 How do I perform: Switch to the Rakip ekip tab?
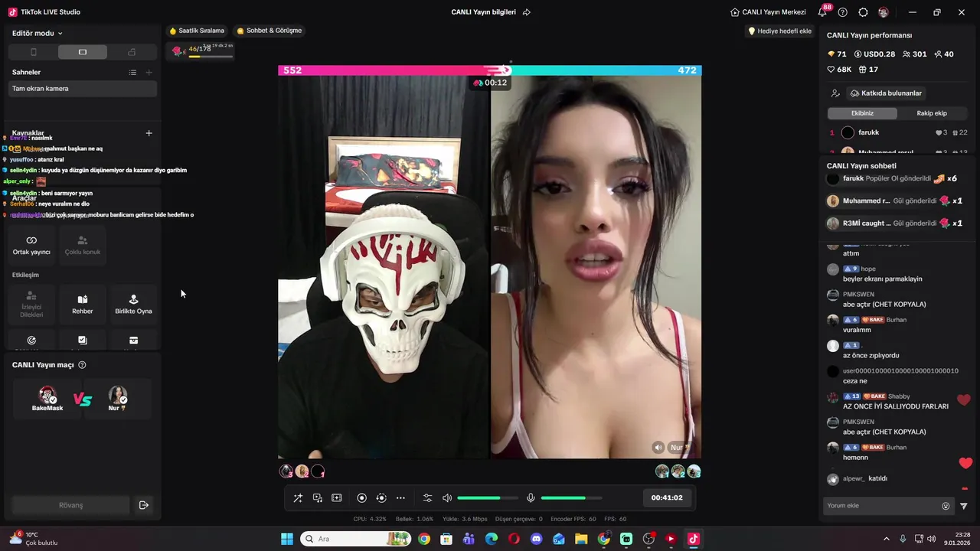(x=932, y=113)
